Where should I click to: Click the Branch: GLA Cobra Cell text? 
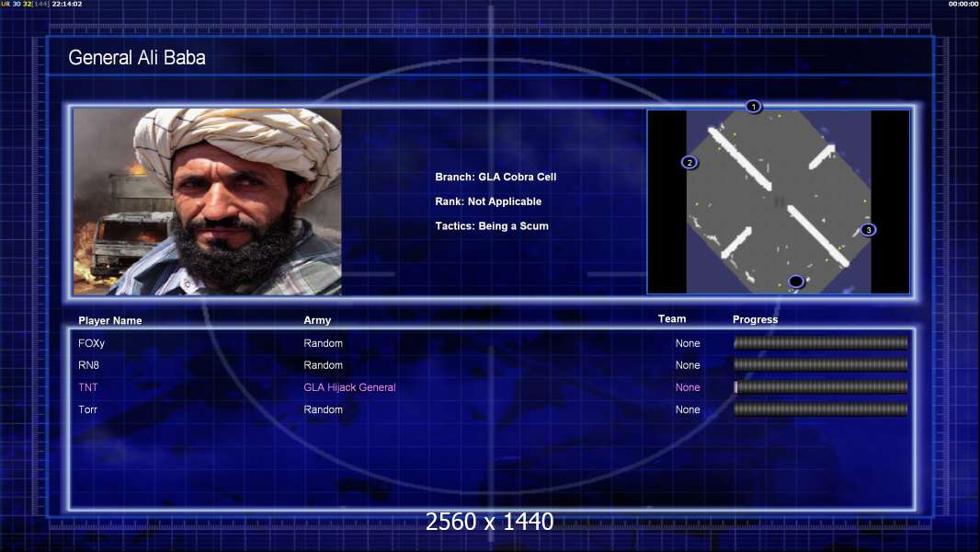pyautogui.click(x=496, y=177)
